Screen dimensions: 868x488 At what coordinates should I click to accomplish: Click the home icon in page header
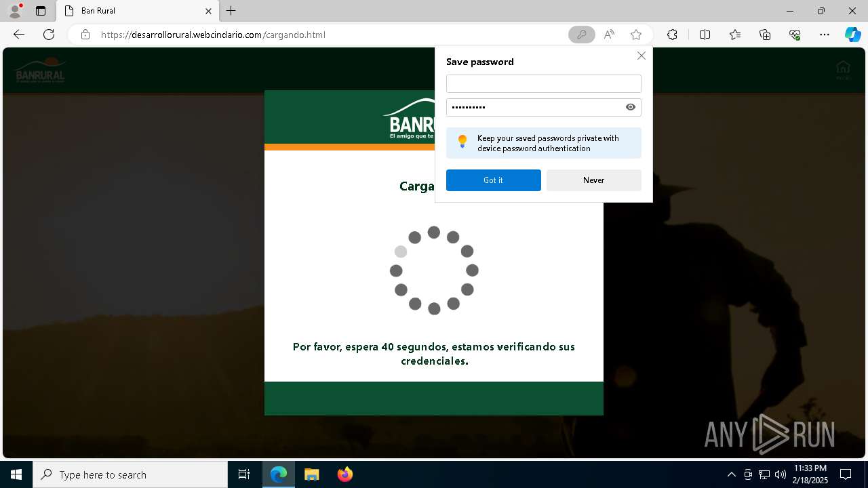[843, 70]
